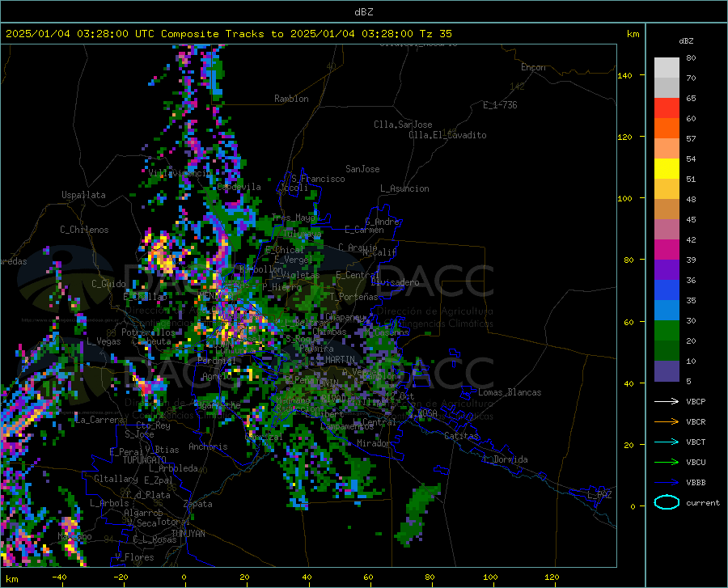Click the Catitas map label
Screen dimensions: 728x588
(x=461, y=436)
